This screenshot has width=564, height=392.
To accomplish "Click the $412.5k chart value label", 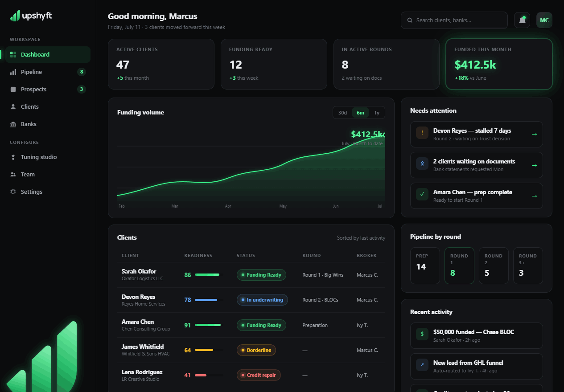I will [368, 134].
